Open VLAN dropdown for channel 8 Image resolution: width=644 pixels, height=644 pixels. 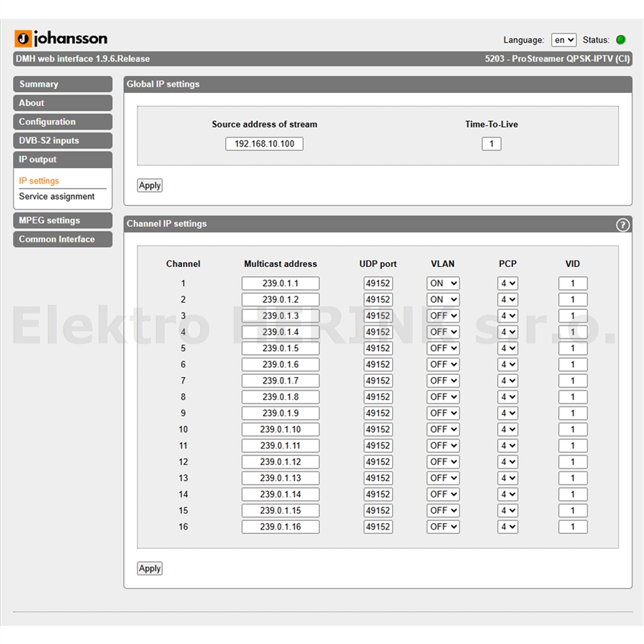point(443,396)
